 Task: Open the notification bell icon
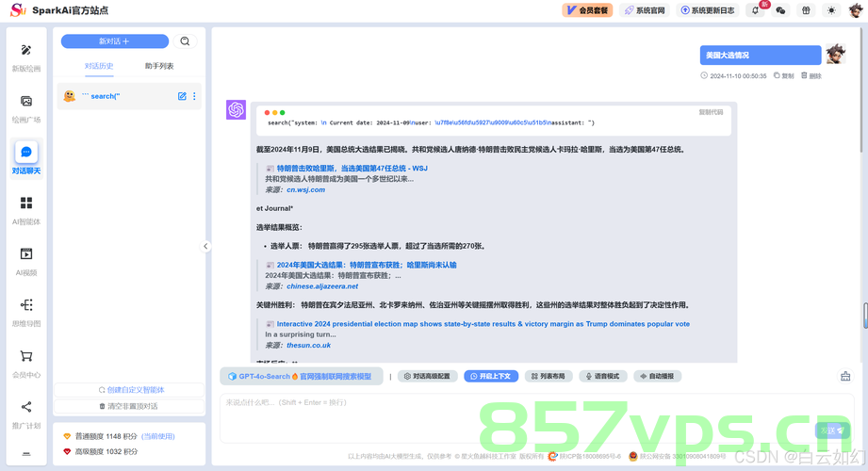pos(756,10)
